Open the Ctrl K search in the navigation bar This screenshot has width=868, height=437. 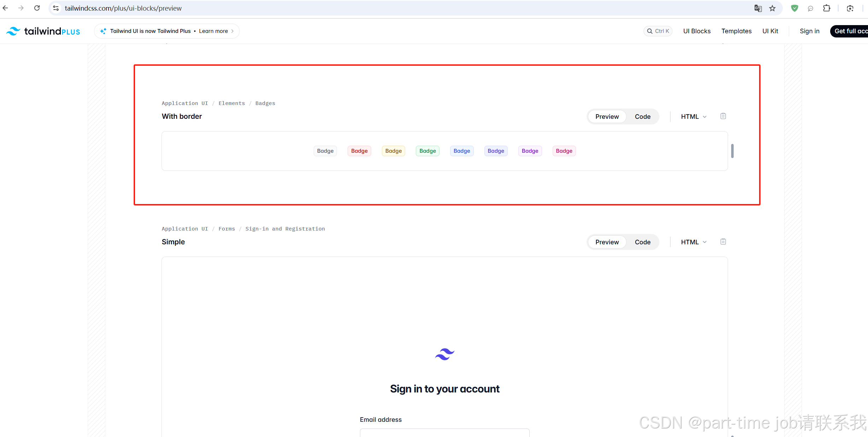coord(658,31)
